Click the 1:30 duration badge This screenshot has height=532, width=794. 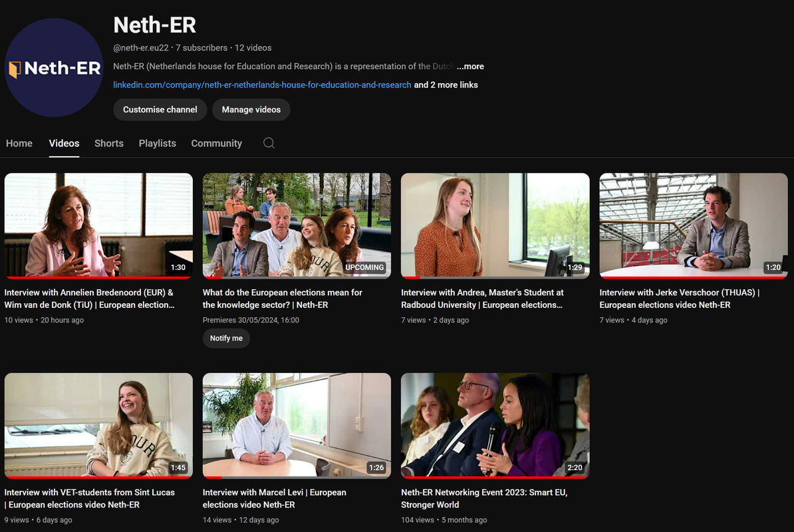pos(178,267)
